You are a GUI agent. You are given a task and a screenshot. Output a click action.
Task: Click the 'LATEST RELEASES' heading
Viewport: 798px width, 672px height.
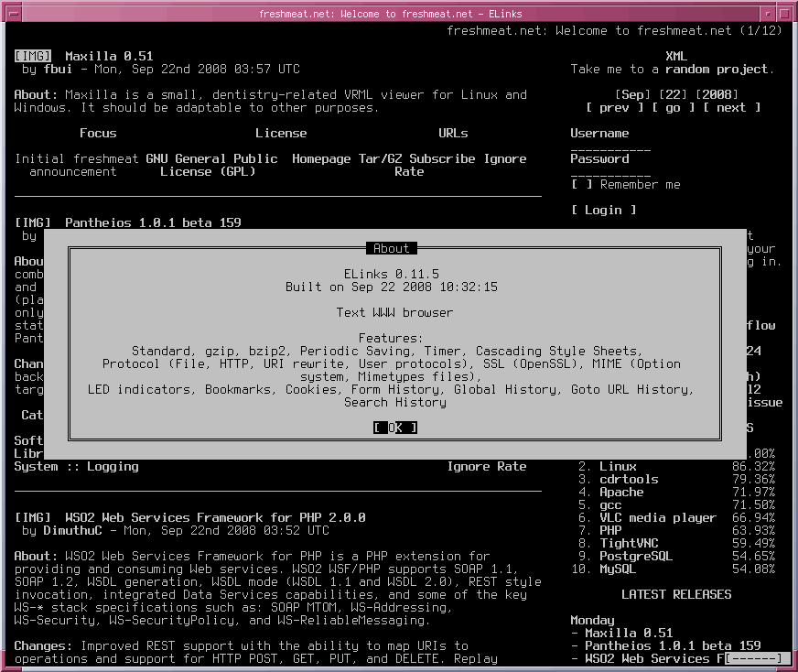click(x=676, y=594)
